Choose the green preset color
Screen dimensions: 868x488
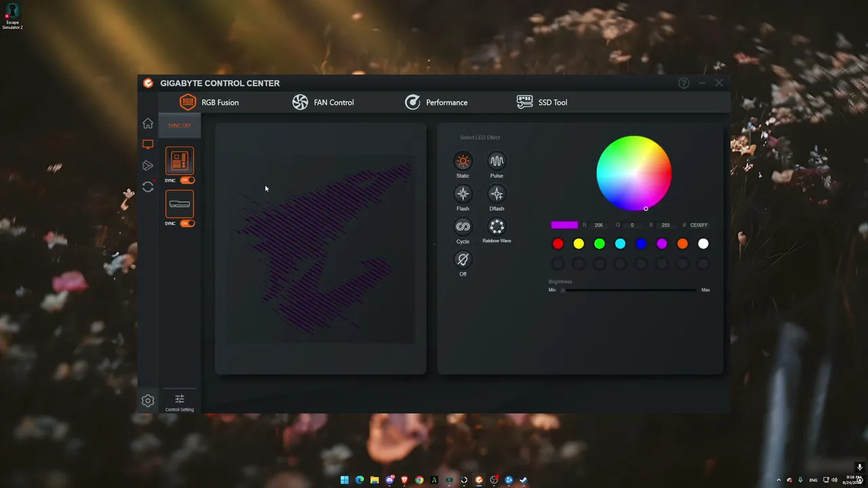599,244
